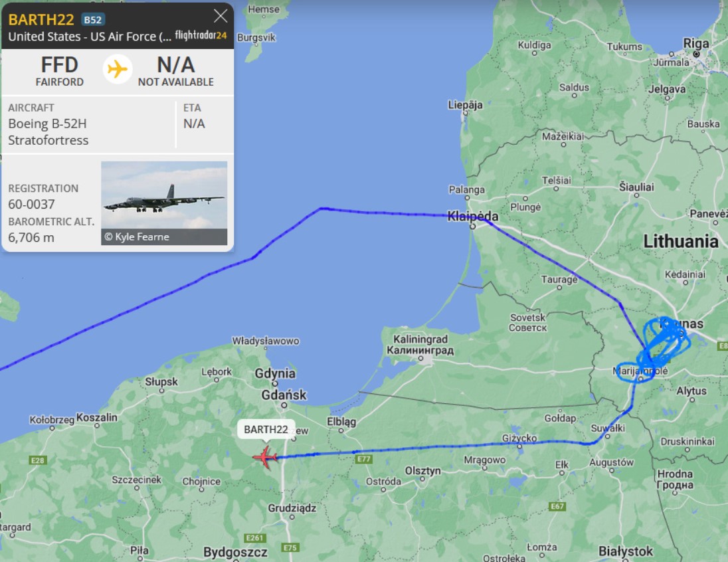
Task: Click the yellow plane icon in the route header
Action: pyautogui.click(x=117, y=69)
